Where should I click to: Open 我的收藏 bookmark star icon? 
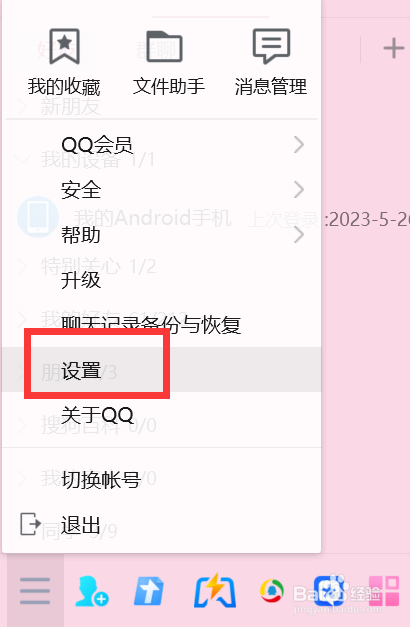pyautogui.click(x=64, y=46)
